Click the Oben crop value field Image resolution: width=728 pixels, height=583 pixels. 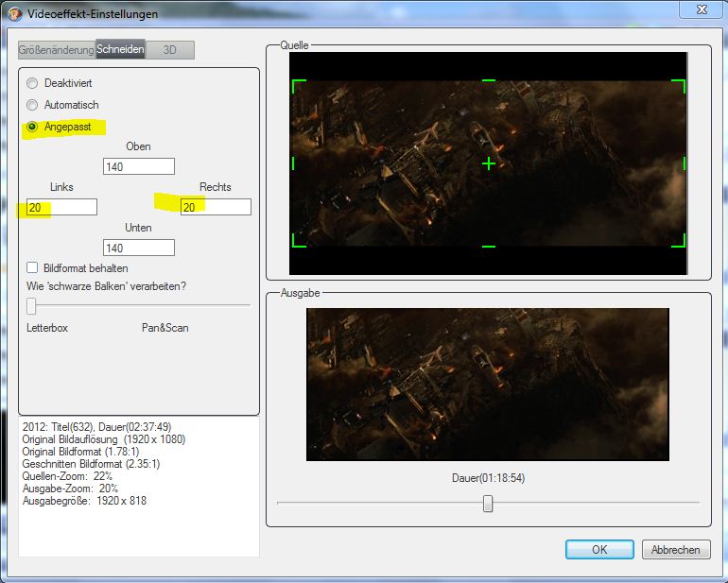[x=139, y=166]
